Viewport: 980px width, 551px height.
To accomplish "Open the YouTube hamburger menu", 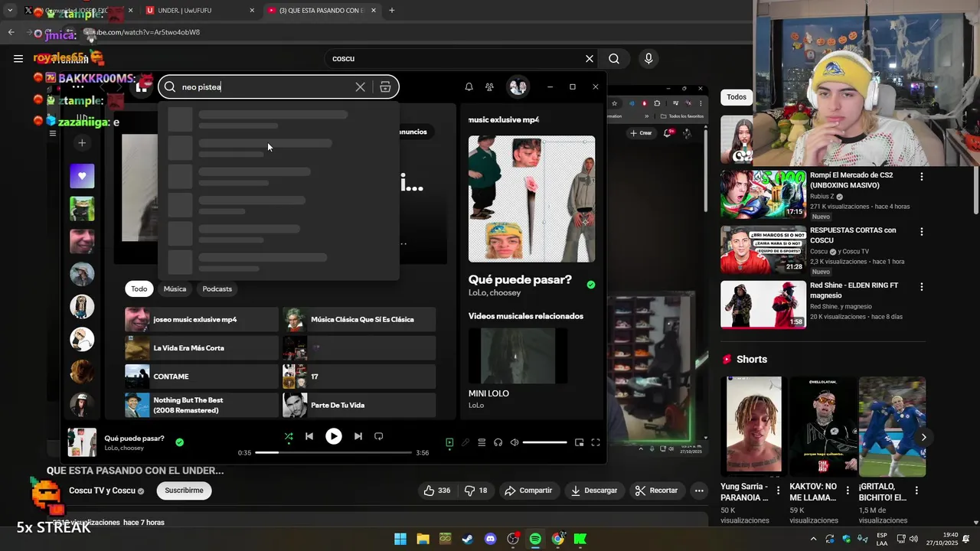I will pyautogui.click(x=18, y=58).
